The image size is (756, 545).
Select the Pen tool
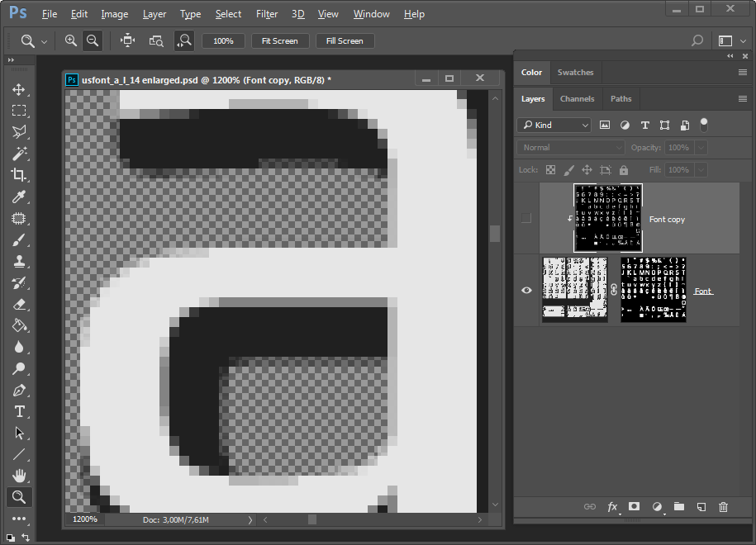(x=19, y=391)
